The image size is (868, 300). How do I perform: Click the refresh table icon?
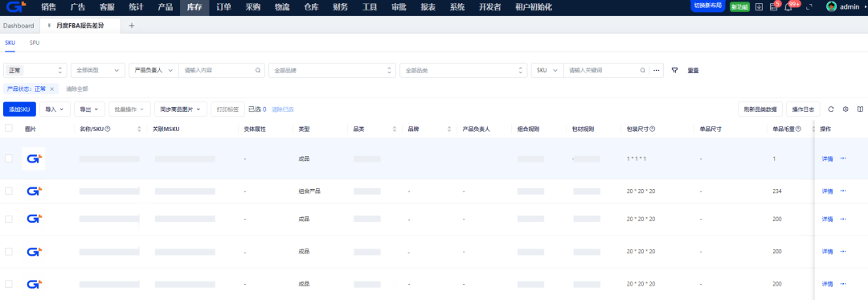pos(831,109)
